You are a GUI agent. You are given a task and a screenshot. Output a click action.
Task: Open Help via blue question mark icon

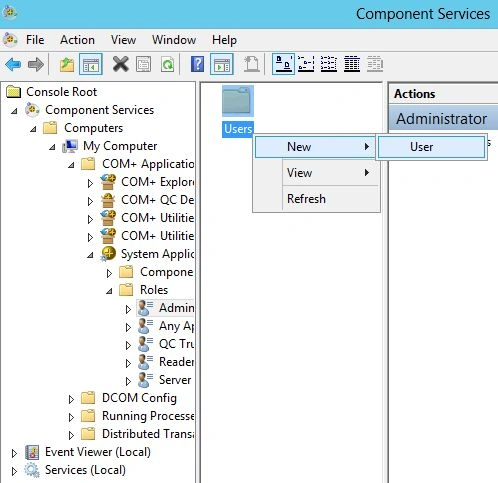197,64
